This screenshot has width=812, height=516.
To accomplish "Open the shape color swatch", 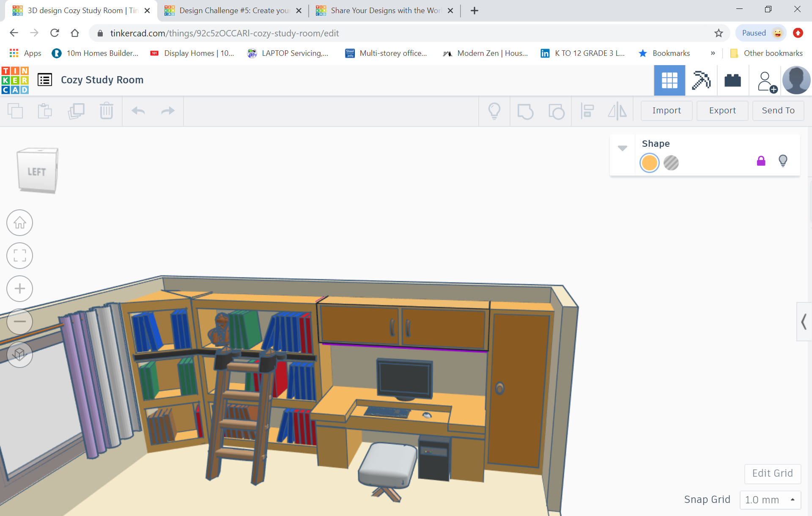I will click(649, 163).
